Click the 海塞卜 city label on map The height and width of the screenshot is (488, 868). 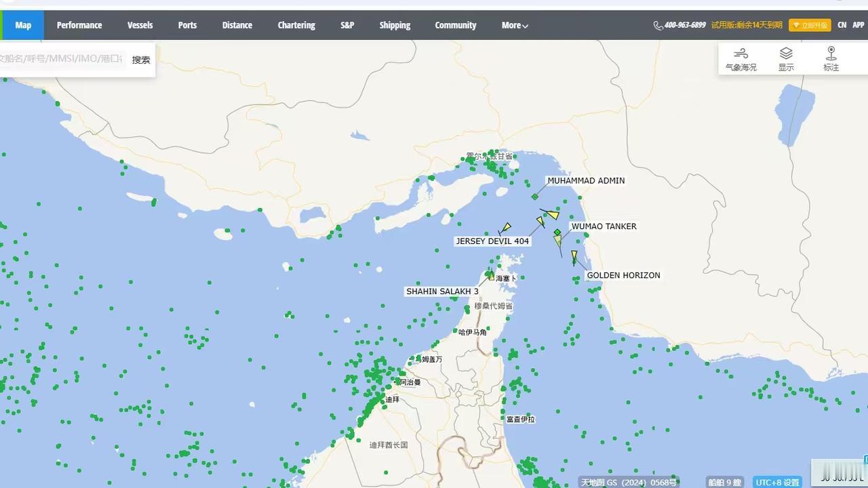(x=506, y=279)
